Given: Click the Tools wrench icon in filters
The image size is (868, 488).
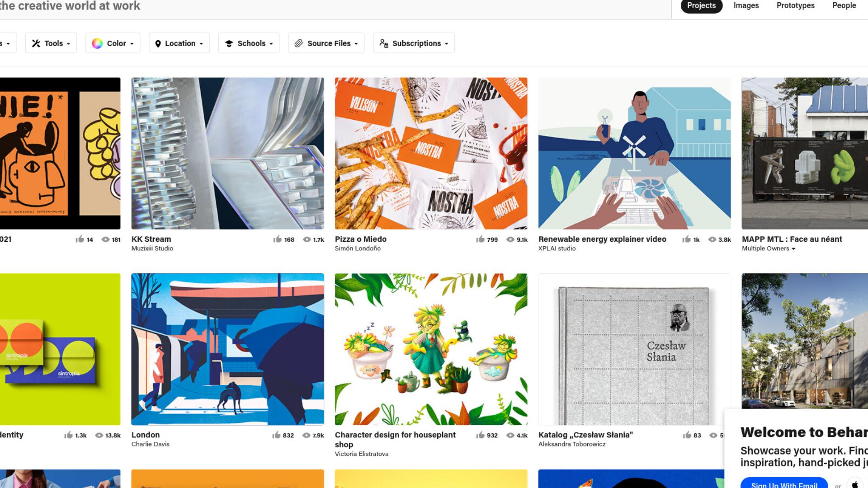Looking at the screenshot, I should (36, 43).
